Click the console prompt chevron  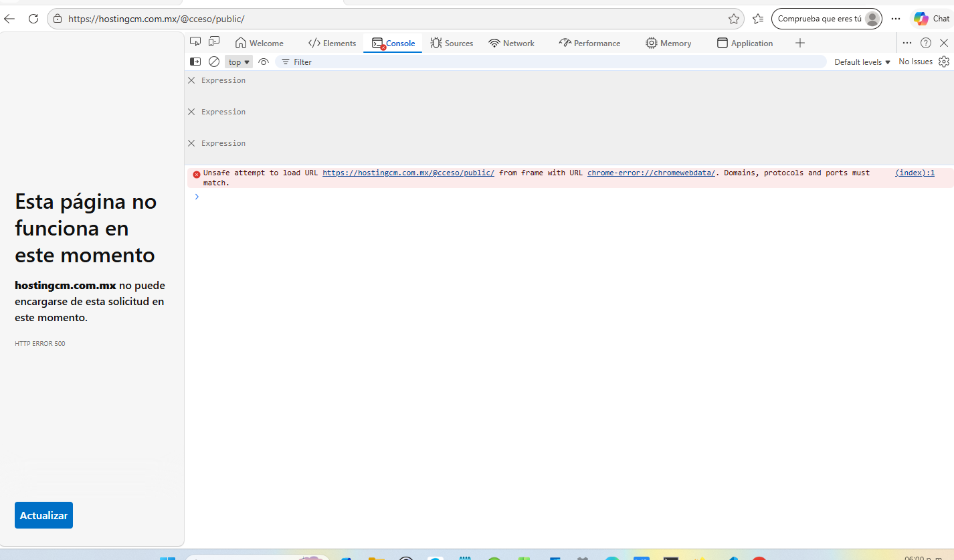pos(197,197)
